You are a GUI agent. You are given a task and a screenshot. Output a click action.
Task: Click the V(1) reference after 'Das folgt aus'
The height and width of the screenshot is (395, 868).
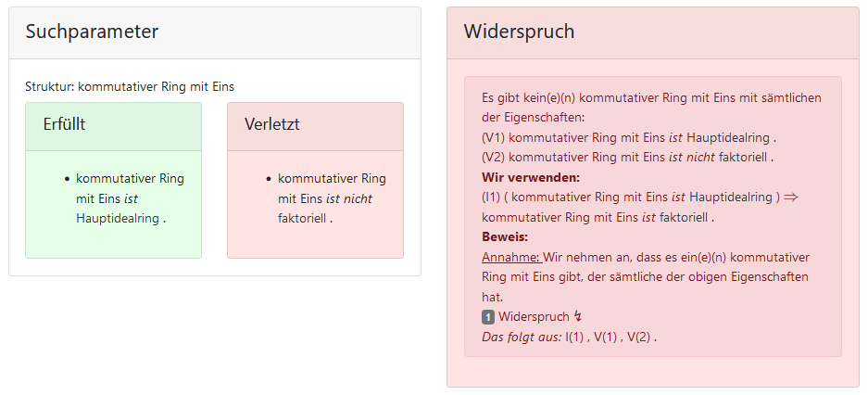tap(606, 337)
